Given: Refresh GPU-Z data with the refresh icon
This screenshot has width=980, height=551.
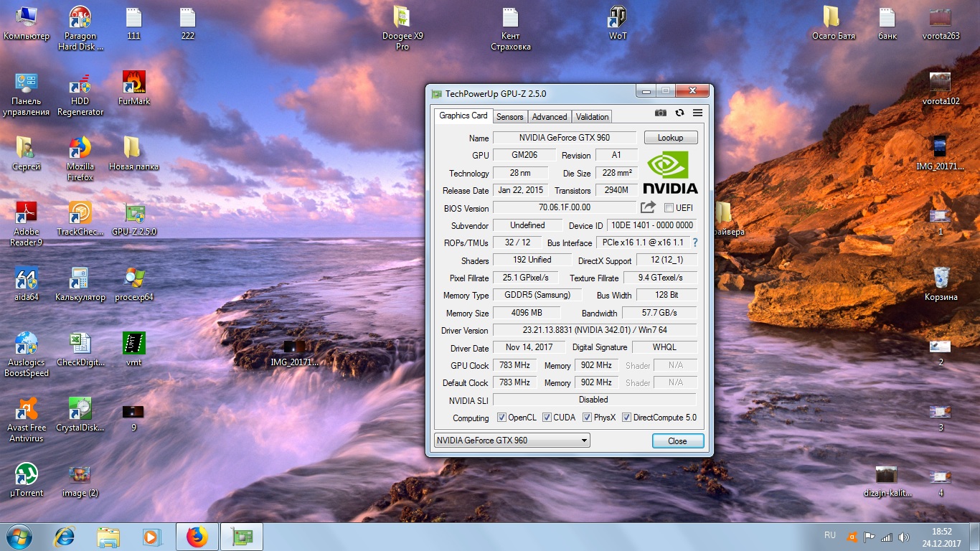Looking at the screenshot, I should point(679,113).
